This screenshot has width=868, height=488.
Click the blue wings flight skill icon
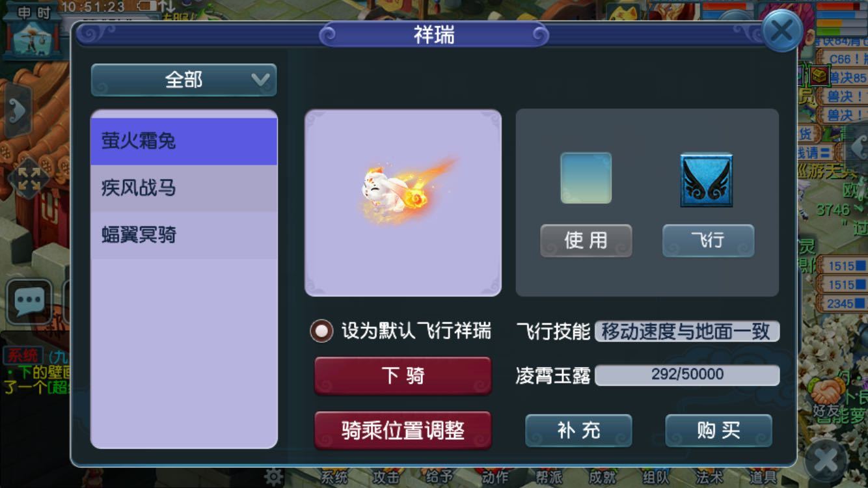click(707, 180)
